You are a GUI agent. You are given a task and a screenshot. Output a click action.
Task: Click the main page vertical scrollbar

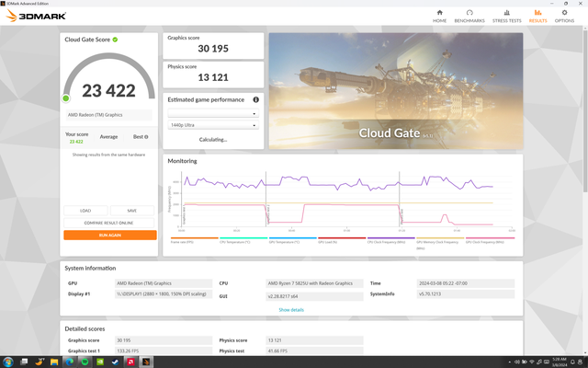[585, 110]
